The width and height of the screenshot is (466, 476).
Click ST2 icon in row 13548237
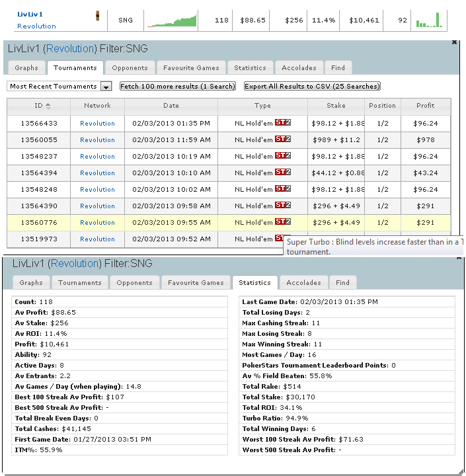pos(283,155)
